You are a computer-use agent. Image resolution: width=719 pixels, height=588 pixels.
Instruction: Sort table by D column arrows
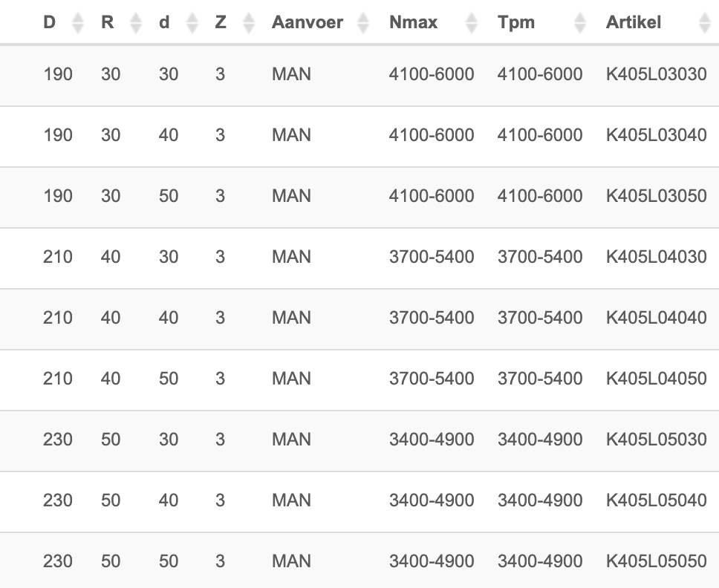point(78,23)
